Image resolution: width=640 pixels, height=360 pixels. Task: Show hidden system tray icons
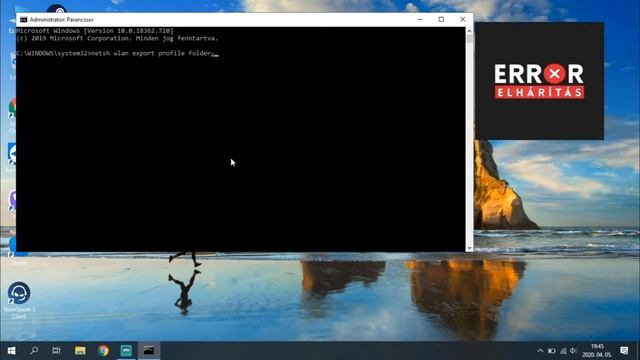[540, 351]
